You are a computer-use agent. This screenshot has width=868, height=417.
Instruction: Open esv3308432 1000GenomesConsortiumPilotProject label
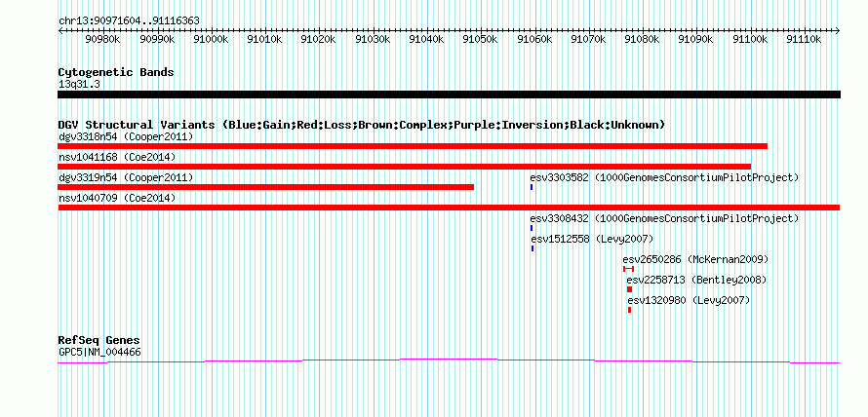(665, 218)
